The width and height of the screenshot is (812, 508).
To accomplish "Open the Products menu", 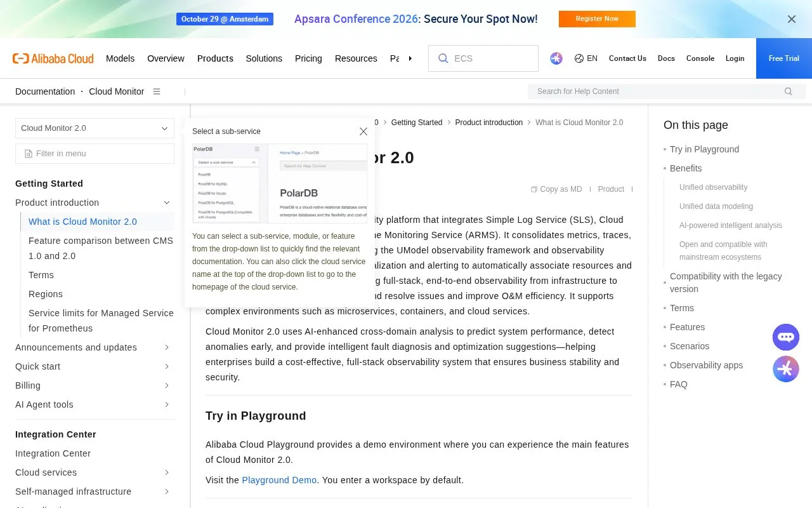I will point(215,58).
